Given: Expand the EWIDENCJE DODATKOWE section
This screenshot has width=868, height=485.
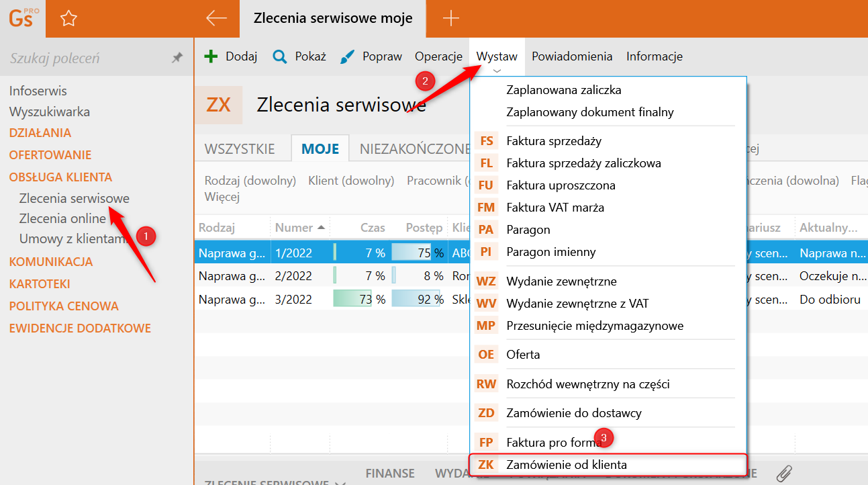Looking at the screenshot, I should 80,328.
